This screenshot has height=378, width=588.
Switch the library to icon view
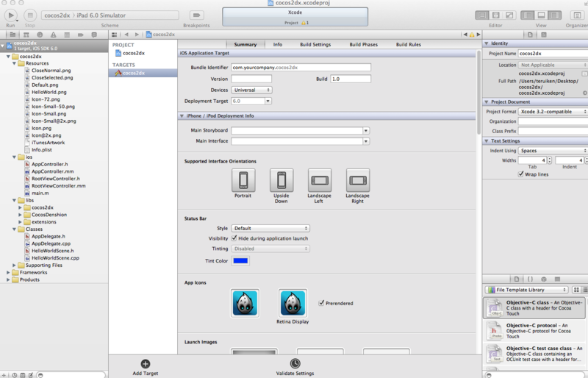tap(576, 290)
